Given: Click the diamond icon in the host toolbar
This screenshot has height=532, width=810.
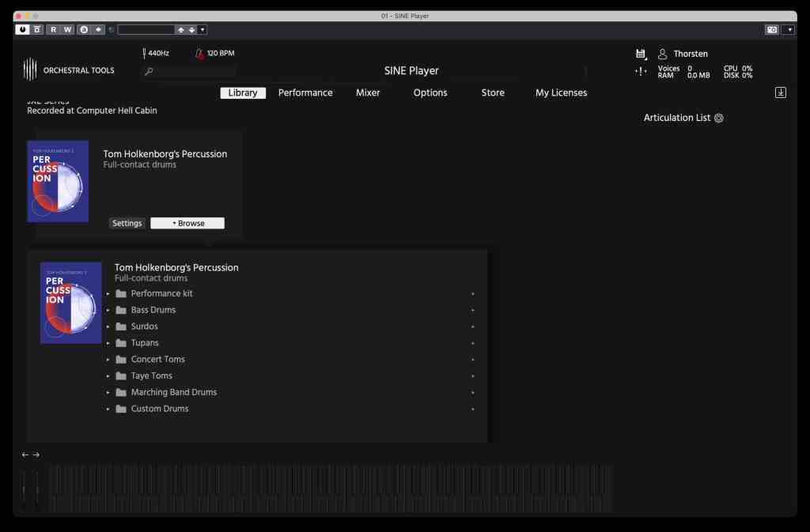Looking at the screenshot, I should pos(98,30).
